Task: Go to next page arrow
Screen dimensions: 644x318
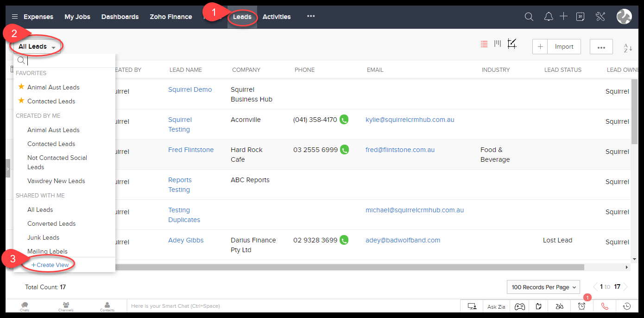Action: (625, 287)
